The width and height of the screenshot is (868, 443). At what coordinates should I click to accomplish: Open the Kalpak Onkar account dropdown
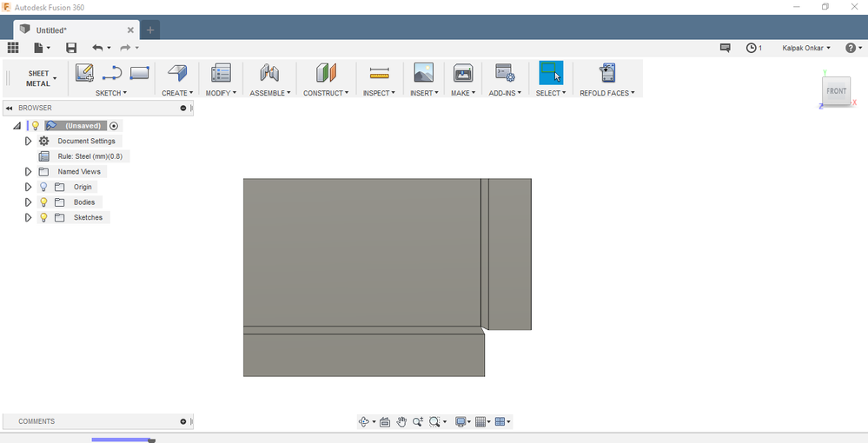tap(806, 48)
